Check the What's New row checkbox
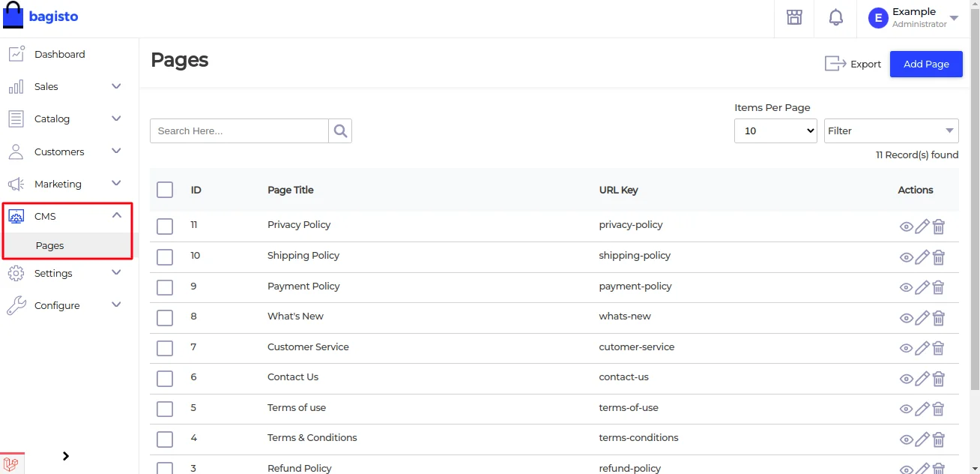The height and width of the screenshot is (474, 980). click(x=165, y=318)
